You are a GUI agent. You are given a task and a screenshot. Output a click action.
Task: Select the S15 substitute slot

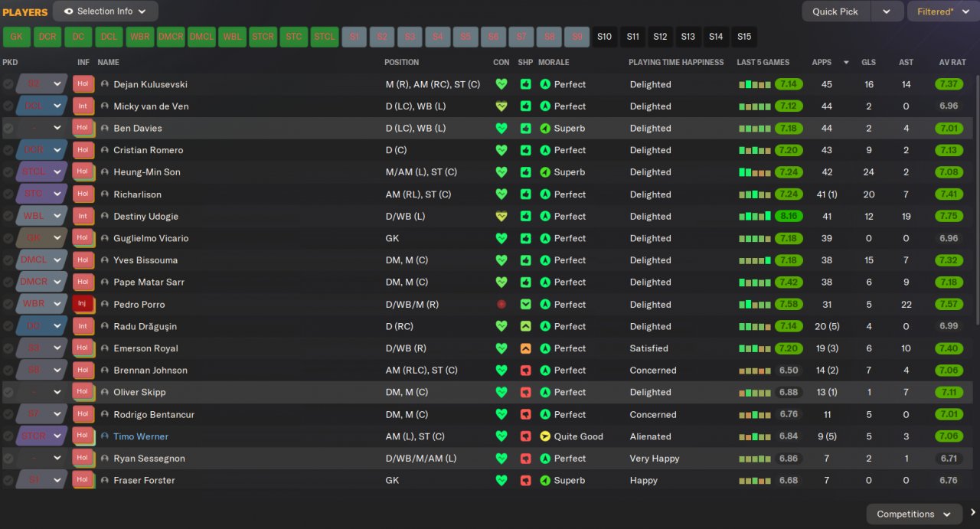743,37
